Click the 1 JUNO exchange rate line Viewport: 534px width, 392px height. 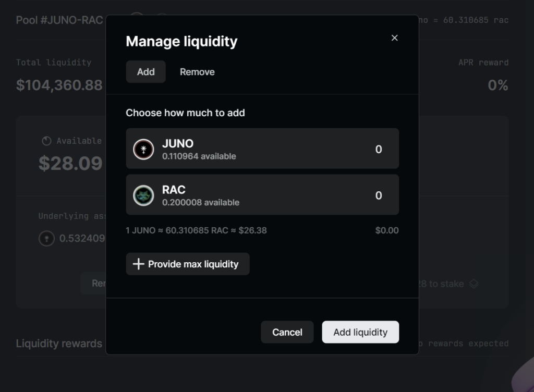coord(196,230)
